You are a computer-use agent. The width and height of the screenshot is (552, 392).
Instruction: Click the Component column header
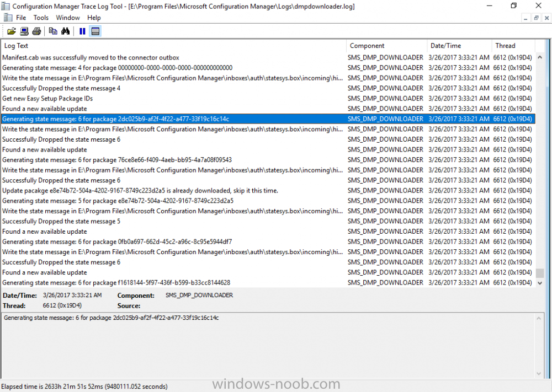click(x=387, y=46)
